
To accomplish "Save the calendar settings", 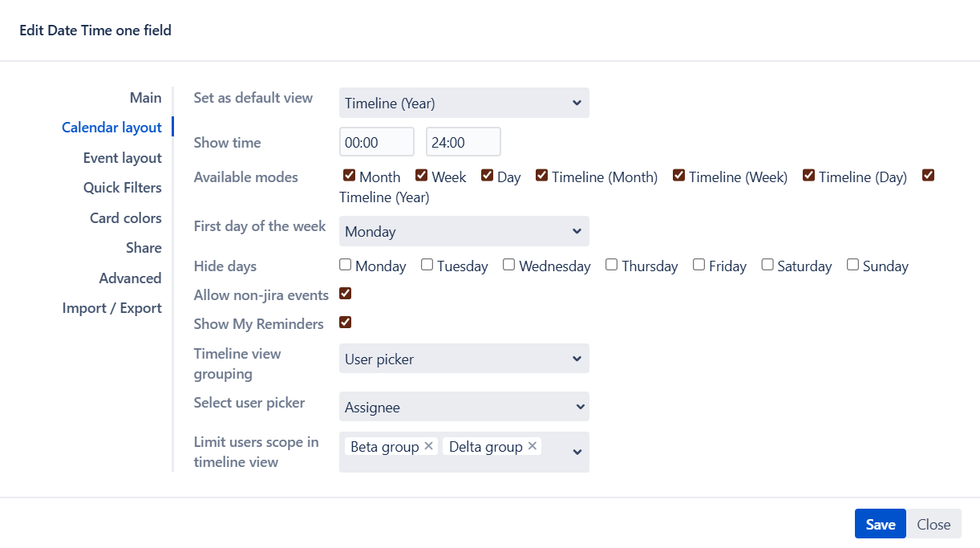I will 880,524.
